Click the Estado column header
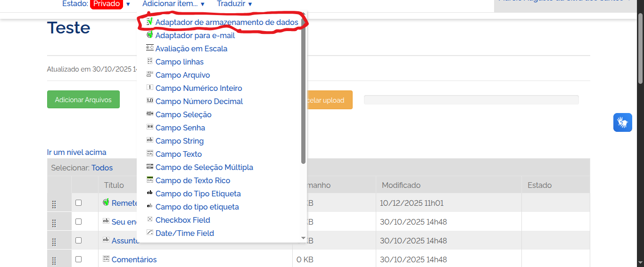 pyautogui.click(x=539, y=185)
